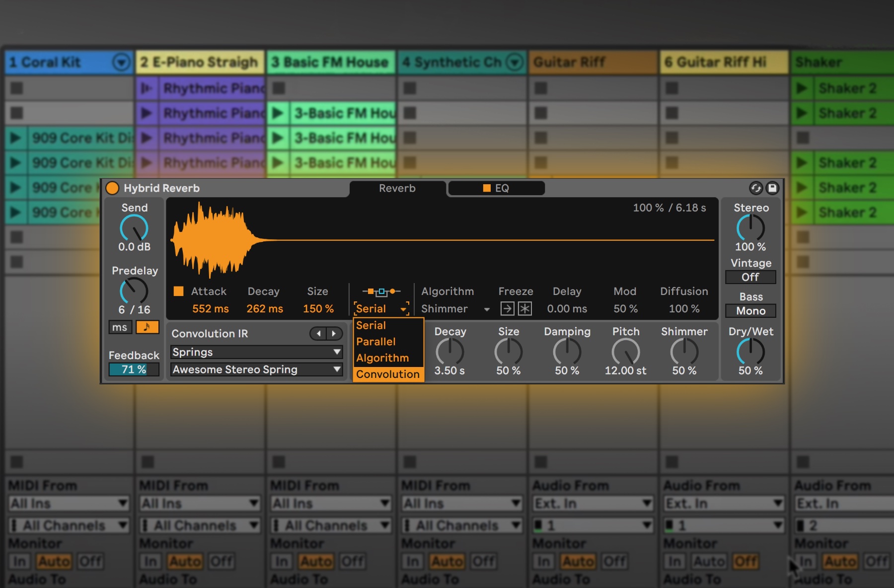
Task: Switch to the EQ tab
Action: click(x=497, y=188)
